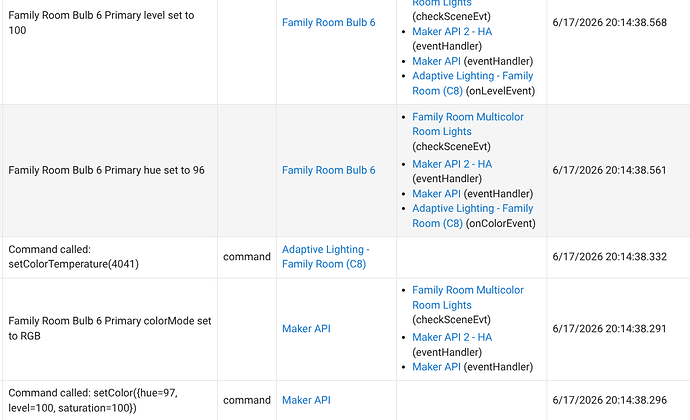Viewport: 690px width, 420px height.
Task: Open Family Room Bulb 6 link in level row
Action: (328, 22)
